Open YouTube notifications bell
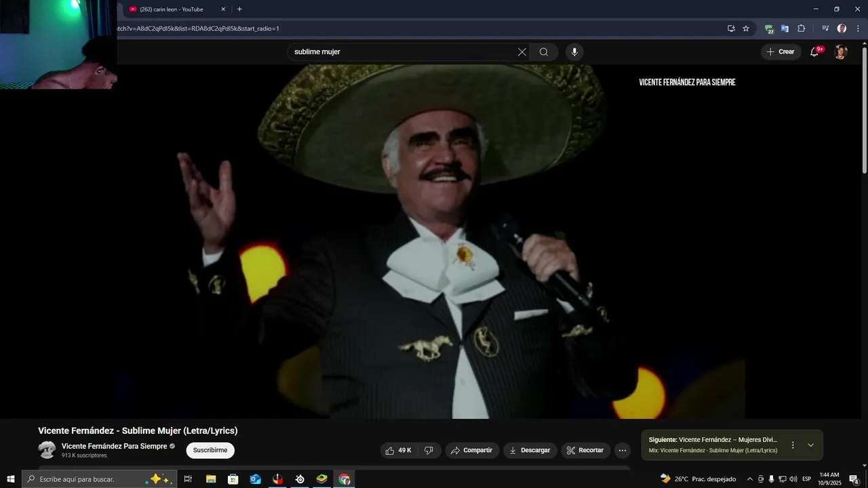Image resolution: width=868 pixels, height=488 pixels. click(x=815, y=52)
